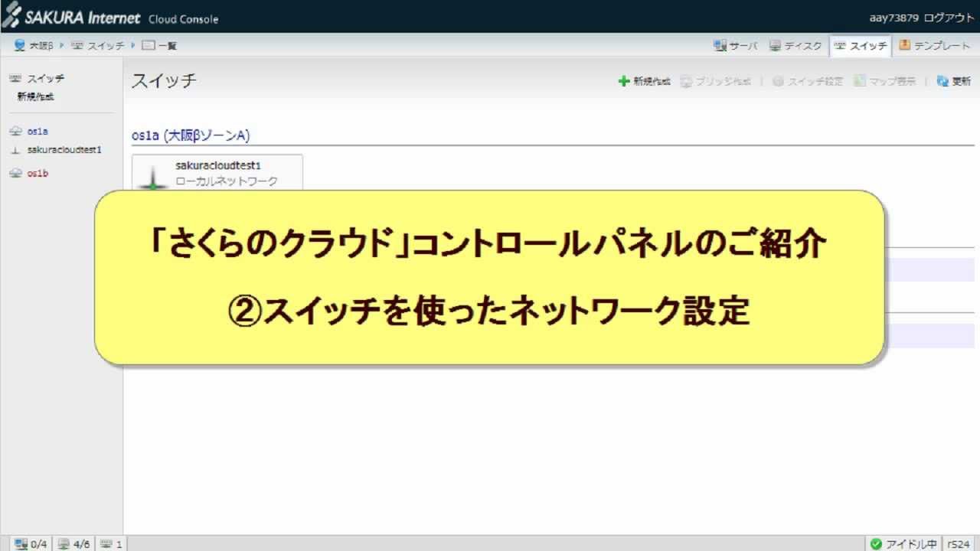This screenshot has height=551, width=980.
Task: Open the sakuracloudtest1 switch card
Action: pyautogui.click(x=217, y=172)
